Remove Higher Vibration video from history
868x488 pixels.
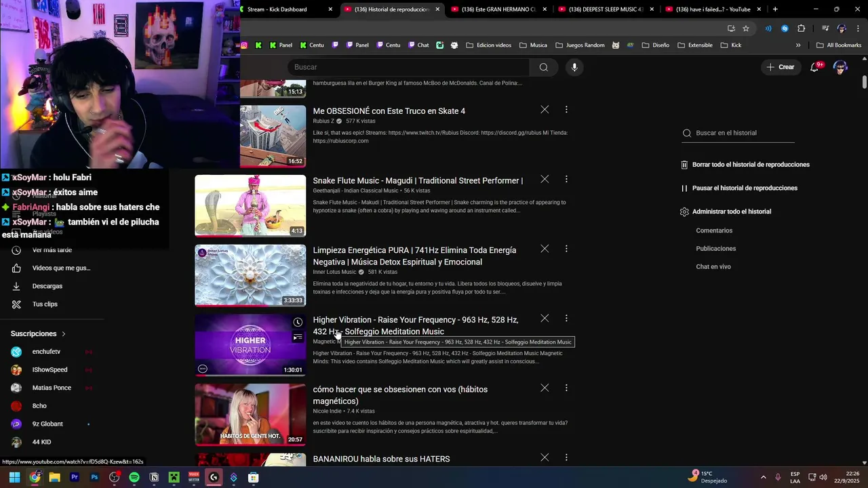pyautogui.click(x=545, y=318)
